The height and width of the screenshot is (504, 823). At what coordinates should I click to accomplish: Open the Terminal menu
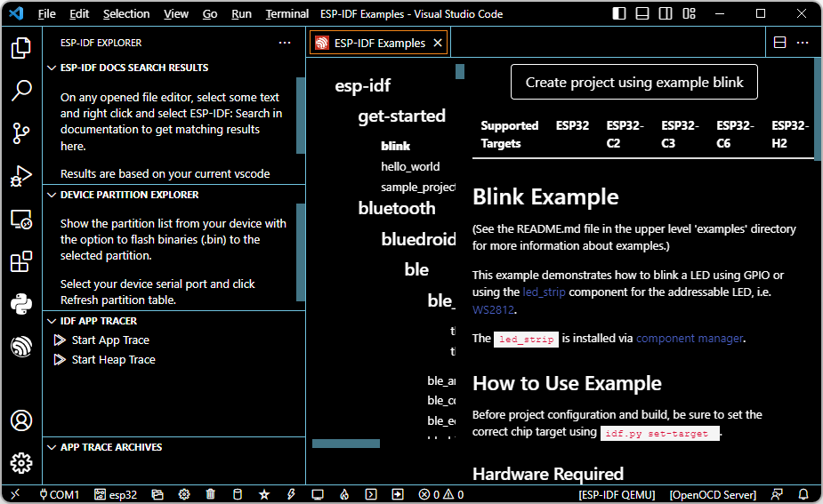286,14
